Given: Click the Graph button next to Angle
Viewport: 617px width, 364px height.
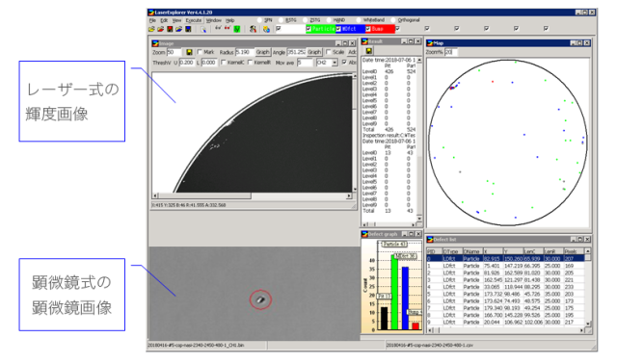Looking at the screenshot, I should pyautogui.click(x=314, y=52).
